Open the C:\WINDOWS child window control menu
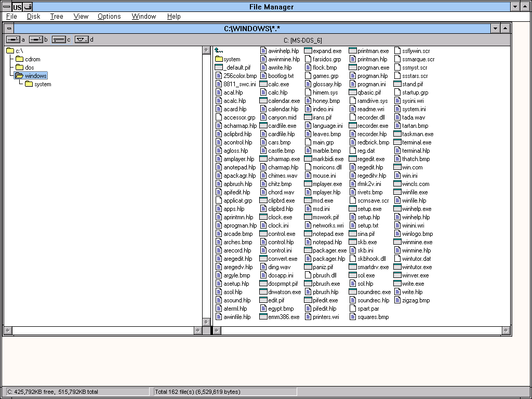This screenshot has height=399, width=532. pyautogui.click(x=9, y=29)
